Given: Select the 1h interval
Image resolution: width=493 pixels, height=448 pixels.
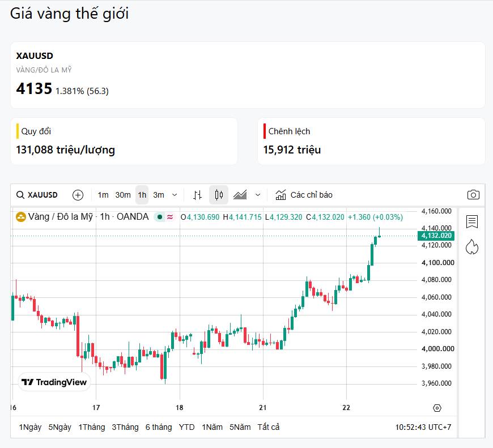Looking at the screenshot, I should (142, 195).
